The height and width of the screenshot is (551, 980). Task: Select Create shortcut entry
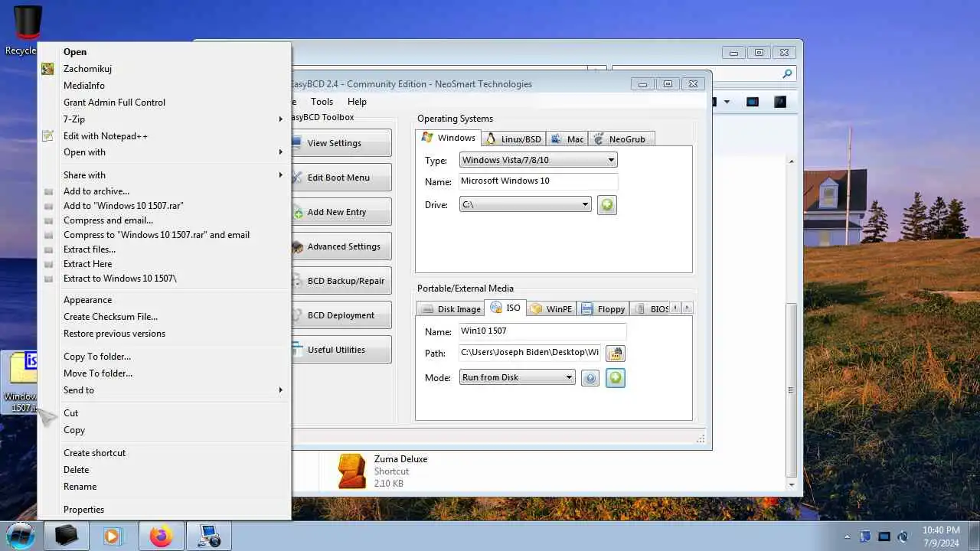pos(164,453)
